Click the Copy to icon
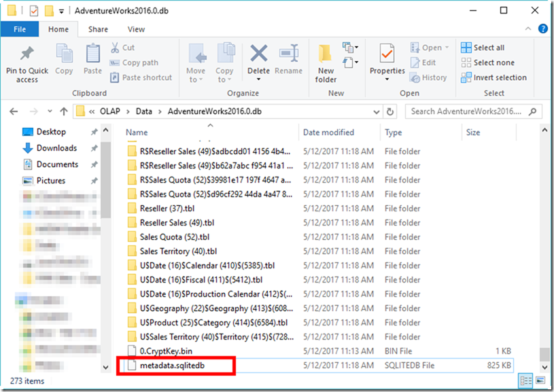Viewport: 554px width, 392px height. pyautogui.click(x=226, y=54)
